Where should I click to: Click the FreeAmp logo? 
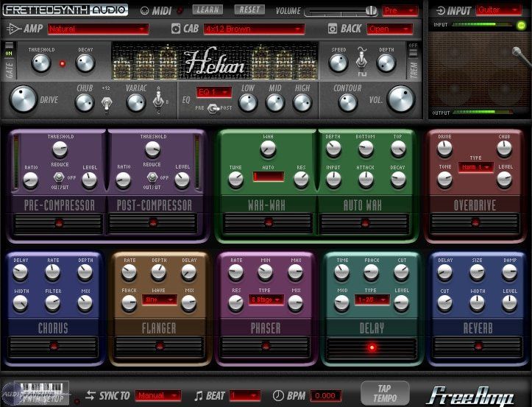tap(471, 396)
